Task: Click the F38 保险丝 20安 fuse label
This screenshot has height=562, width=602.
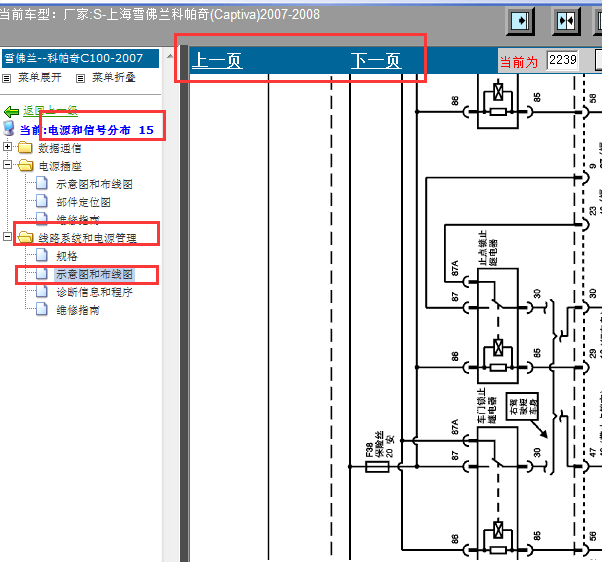Action: coord(379,444)
